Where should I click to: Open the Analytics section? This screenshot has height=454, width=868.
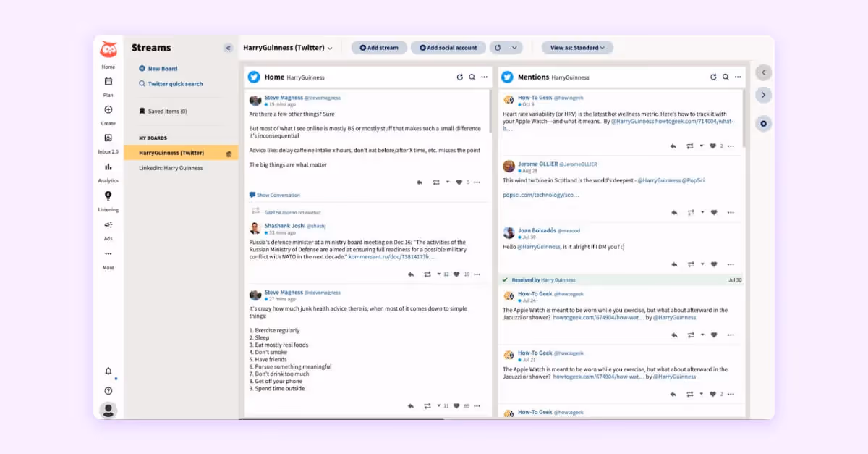click(108, 172)
